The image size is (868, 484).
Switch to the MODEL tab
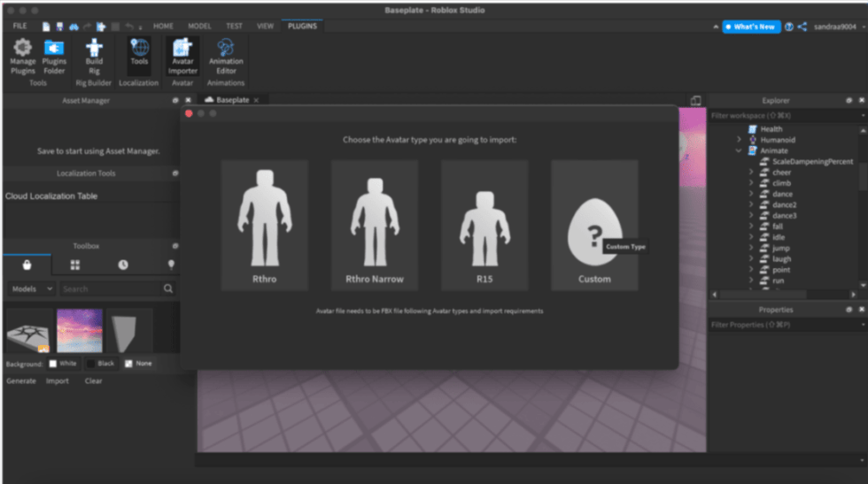pos(199,26)
